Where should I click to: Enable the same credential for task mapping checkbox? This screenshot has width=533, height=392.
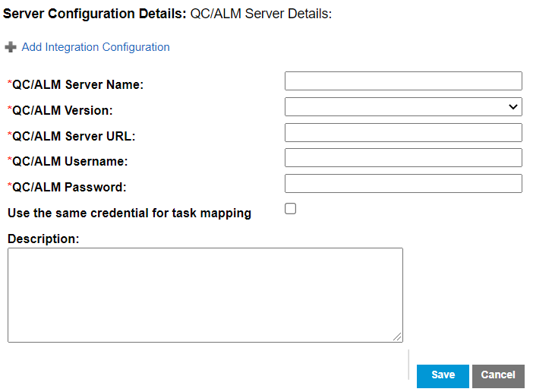[290, 208]
